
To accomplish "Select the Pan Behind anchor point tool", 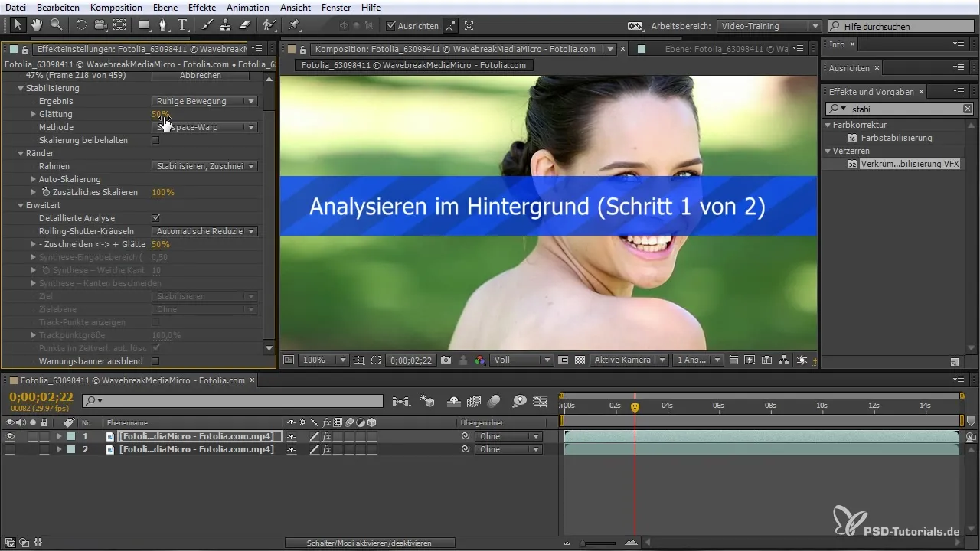I will click(x=119, y=25).
